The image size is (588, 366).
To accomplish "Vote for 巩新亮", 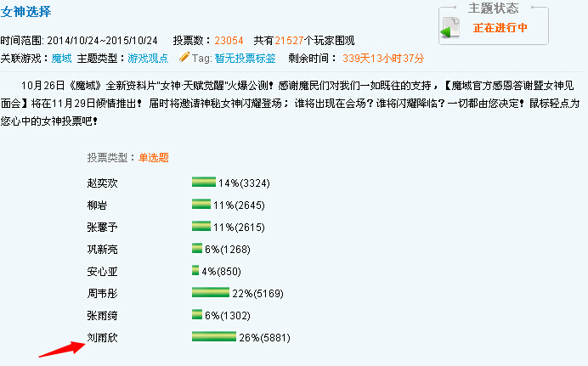I will pyautogui.click(x=102, y=249).
